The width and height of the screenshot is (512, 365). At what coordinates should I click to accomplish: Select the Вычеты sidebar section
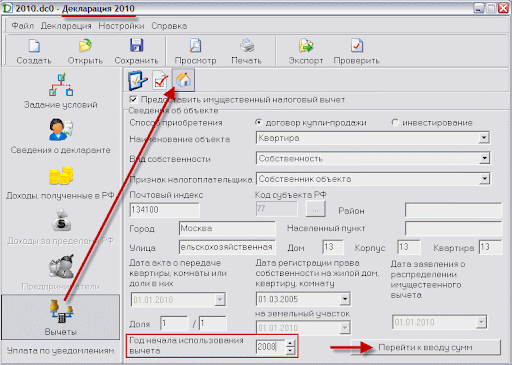click(x=61, y=317)
